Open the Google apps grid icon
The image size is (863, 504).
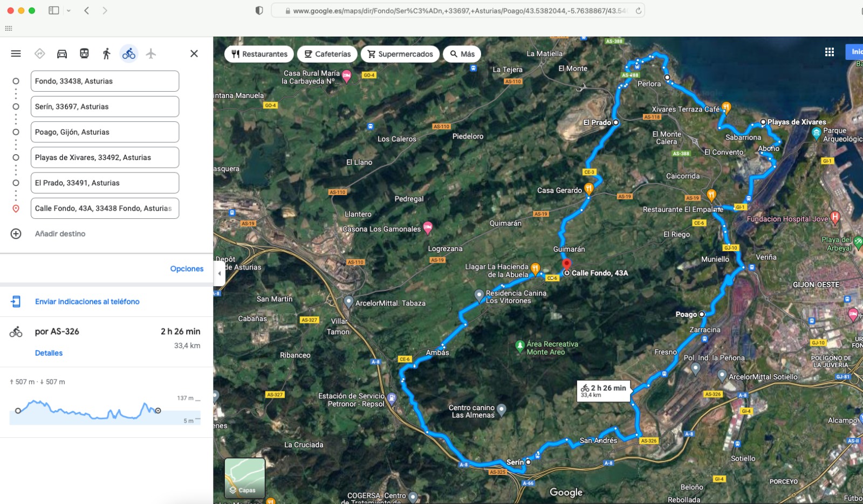tap(830, 52)
